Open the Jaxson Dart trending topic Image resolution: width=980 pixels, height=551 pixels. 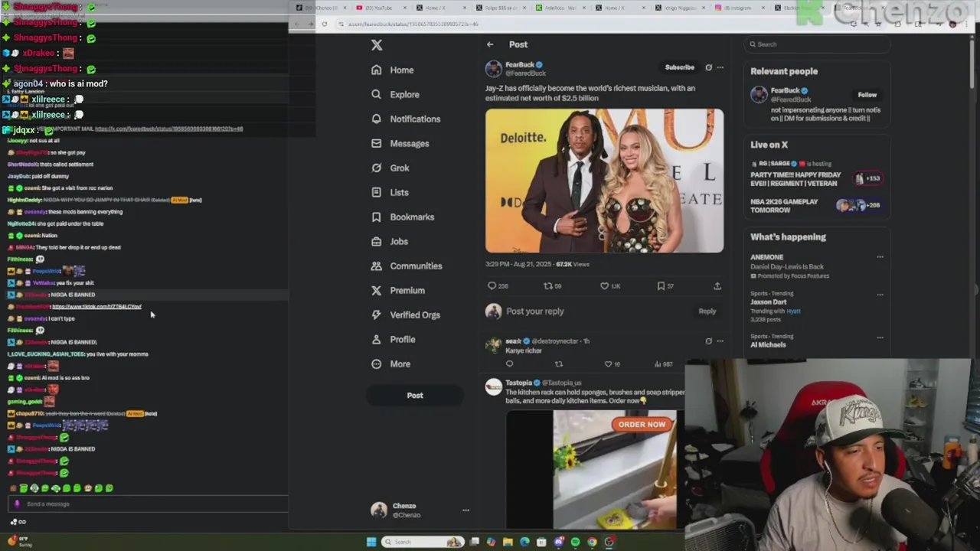[768, 302]
